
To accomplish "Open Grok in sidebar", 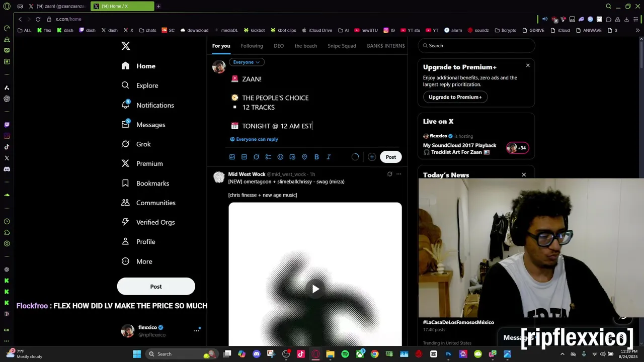I will pos(136,144).
